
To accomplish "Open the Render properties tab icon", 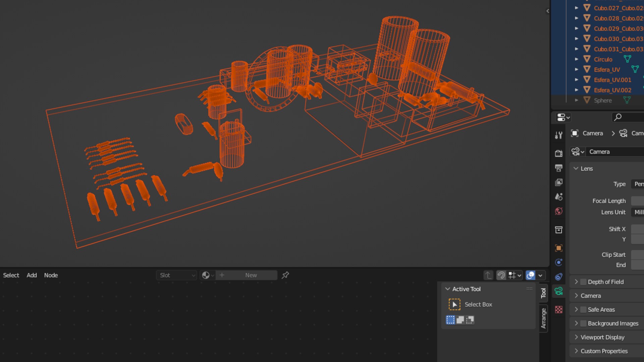I will click(558, 154).
